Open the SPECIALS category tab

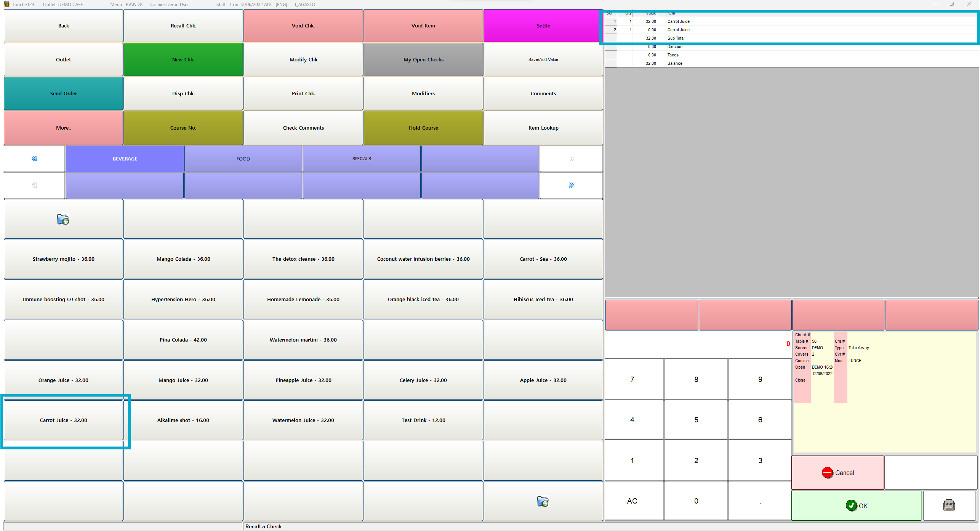[x=362, y=159]
